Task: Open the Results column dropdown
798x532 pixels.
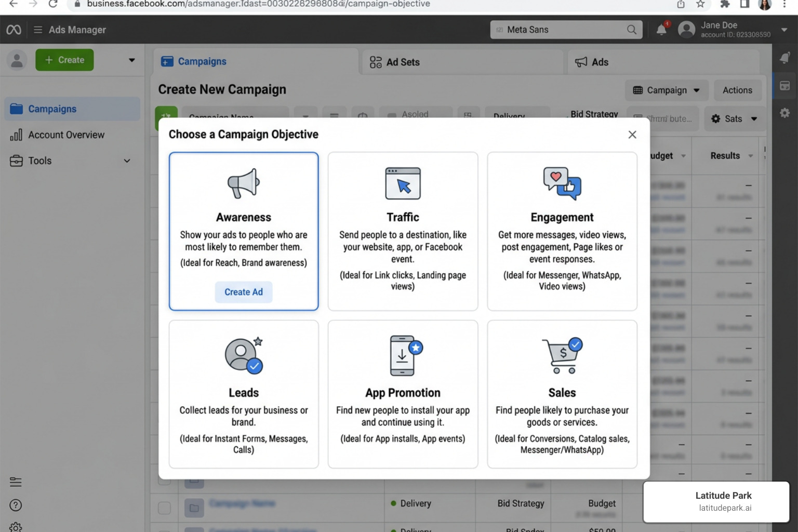Action: [751, 156]
